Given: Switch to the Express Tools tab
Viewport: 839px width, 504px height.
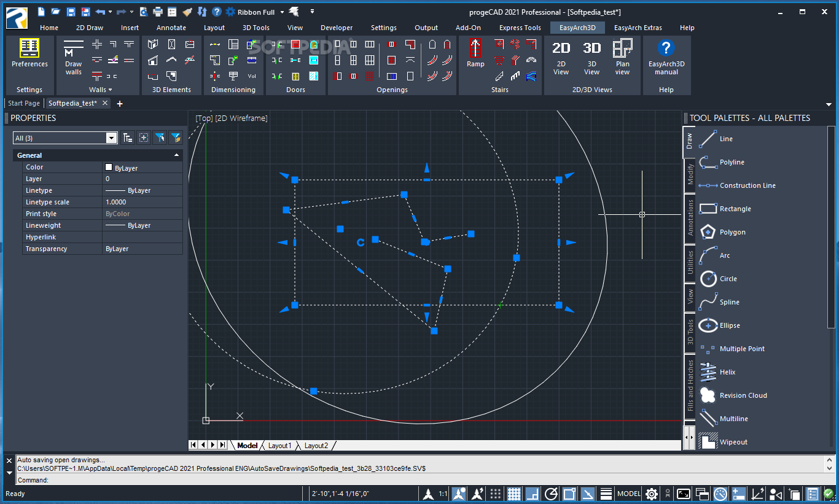Looking at the screenshot, I should point(520,28).
